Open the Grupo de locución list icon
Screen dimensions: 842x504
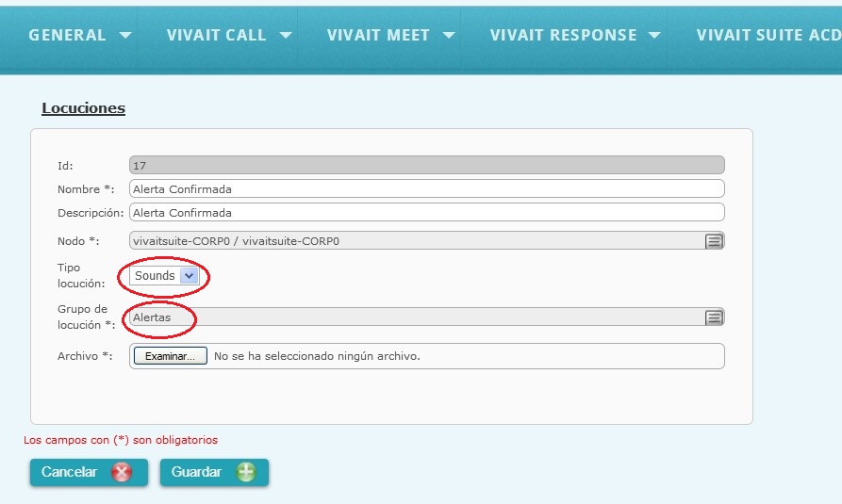point(714,317)
